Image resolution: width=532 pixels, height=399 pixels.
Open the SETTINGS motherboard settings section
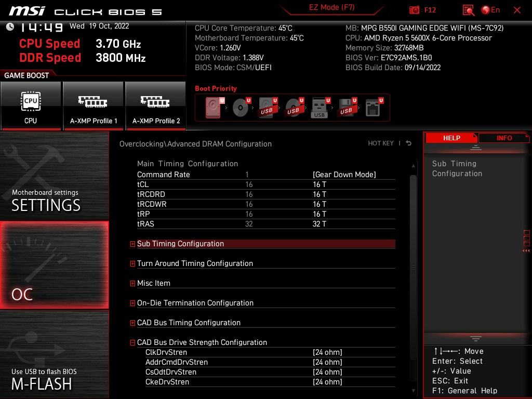(54, 176)
